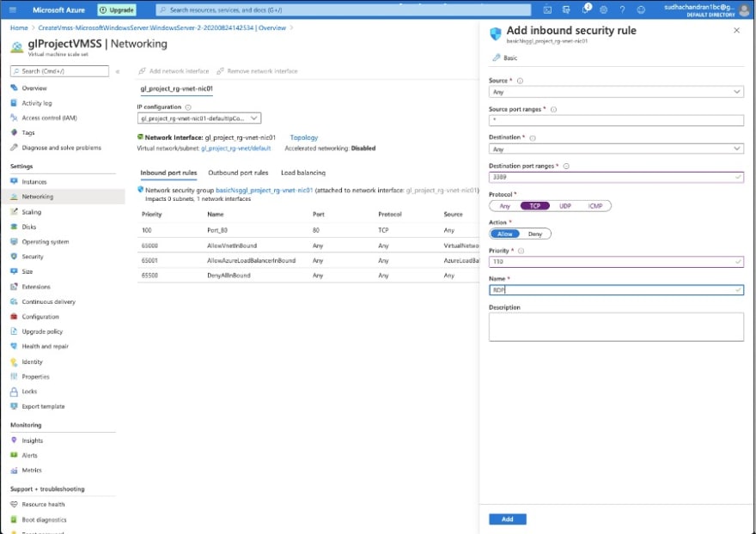
Task: Click the Operating system icon
Action: tap(14, 241)
